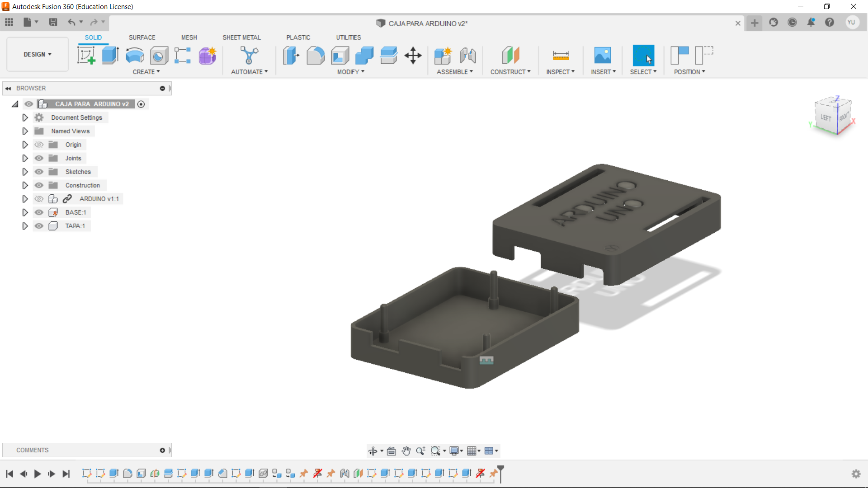The width and height of the screenshot is (868, 488).
Task: Open the Shell tool
Action: point(340,55)
